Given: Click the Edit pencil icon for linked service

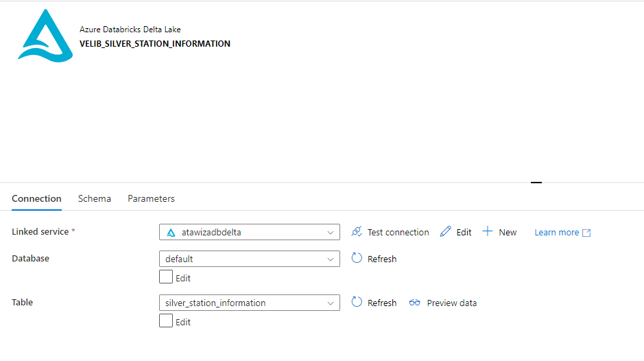Looking at the screenshot, I should 446,232.
